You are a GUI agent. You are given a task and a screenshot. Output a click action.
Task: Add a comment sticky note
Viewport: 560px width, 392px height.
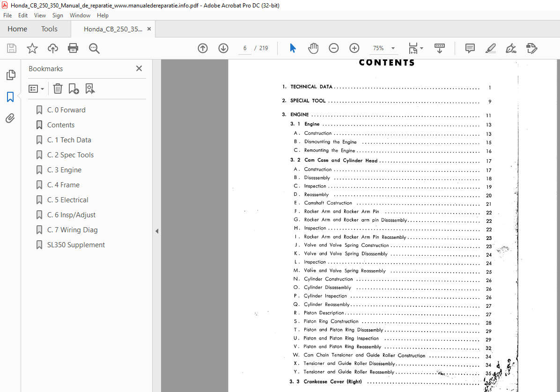pos(470,48)
